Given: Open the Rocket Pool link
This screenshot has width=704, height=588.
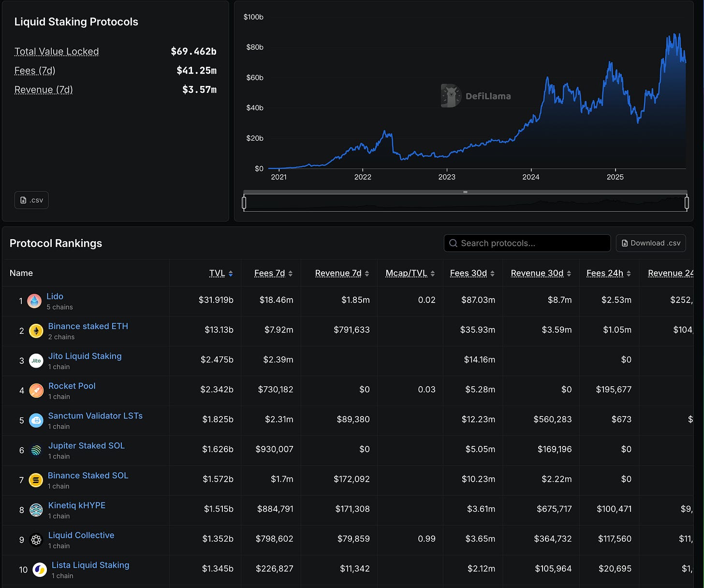Looking at the screenshot, I should click(x=72, y=386).
